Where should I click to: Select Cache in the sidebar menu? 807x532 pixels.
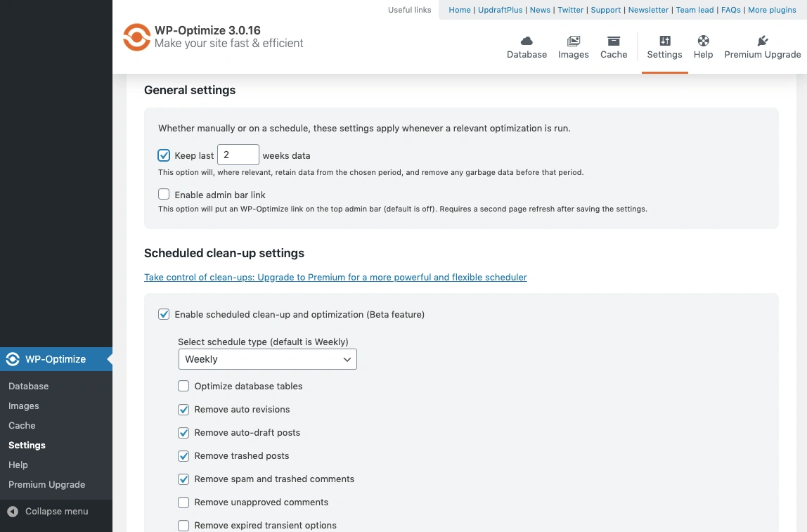pos(22,426)
